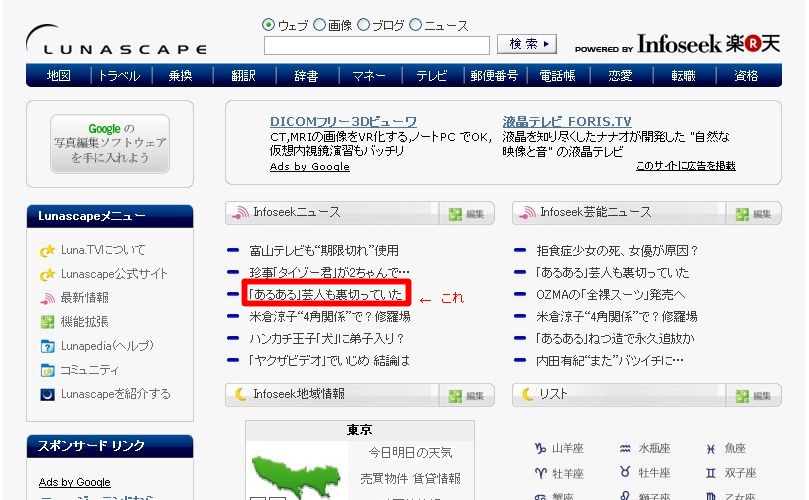This screenshot has height=500, width=809.
Task: Open the トラベル menu item
Action: (119, 76)
